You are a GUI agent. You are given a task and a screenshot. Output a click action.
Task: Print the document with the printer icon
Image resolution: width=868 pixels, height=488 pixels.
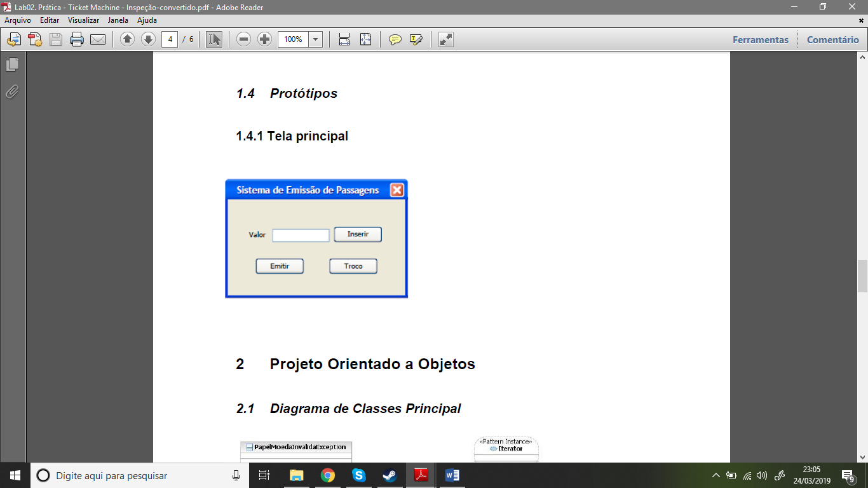click(x=77, y=39)
